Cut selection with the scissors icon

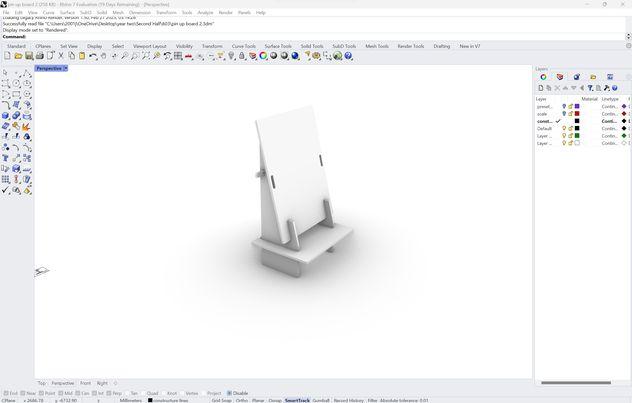(61, 56)
